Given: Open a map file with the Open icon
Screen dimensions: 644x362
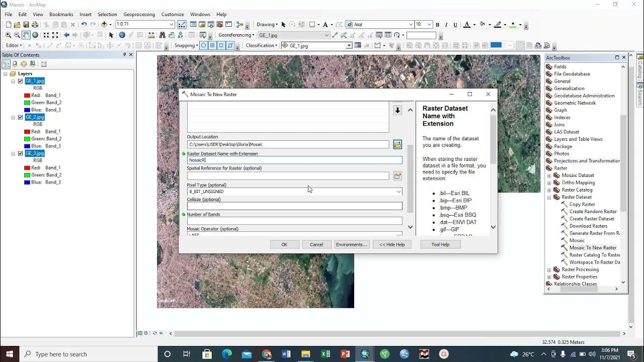Looking at the screenshot, I should click(x=17, y=24).
